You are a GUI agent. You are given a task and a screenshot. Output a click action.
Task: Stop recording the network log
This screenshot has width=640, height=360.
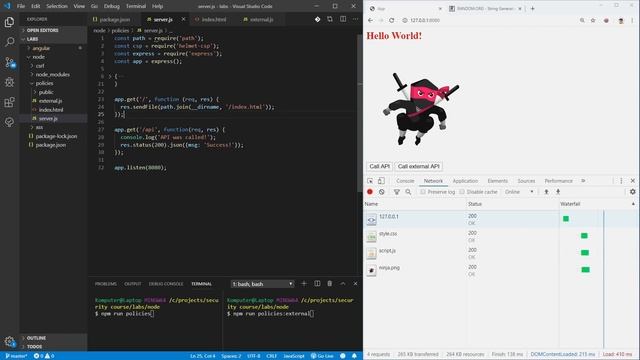click(370, 192)
